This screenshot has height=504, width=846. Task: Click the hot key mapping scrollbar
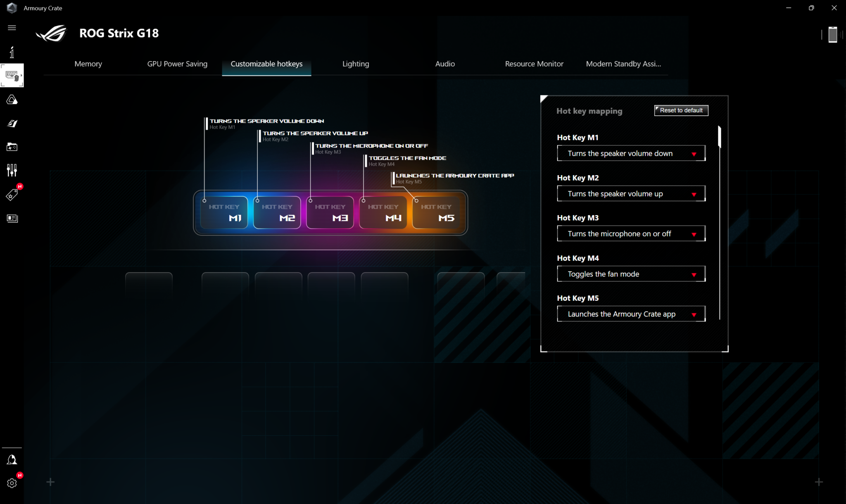pos(719,137)
